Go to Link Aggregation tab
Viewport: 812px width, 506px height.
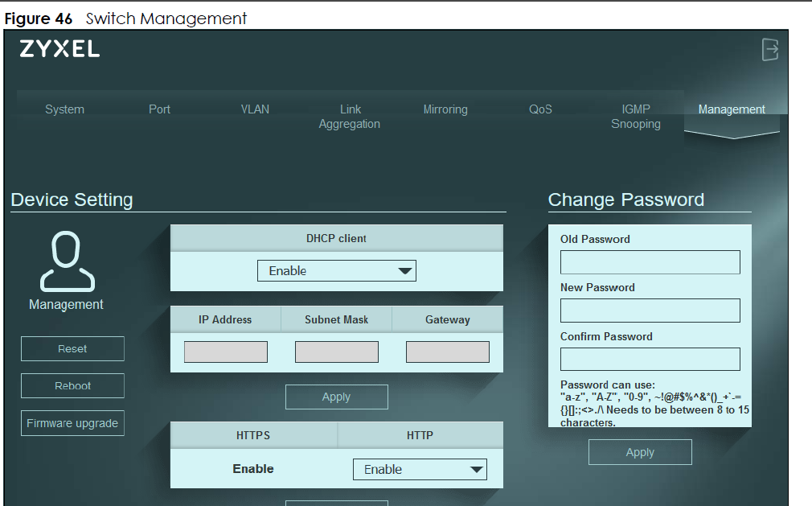coord(350,117)
